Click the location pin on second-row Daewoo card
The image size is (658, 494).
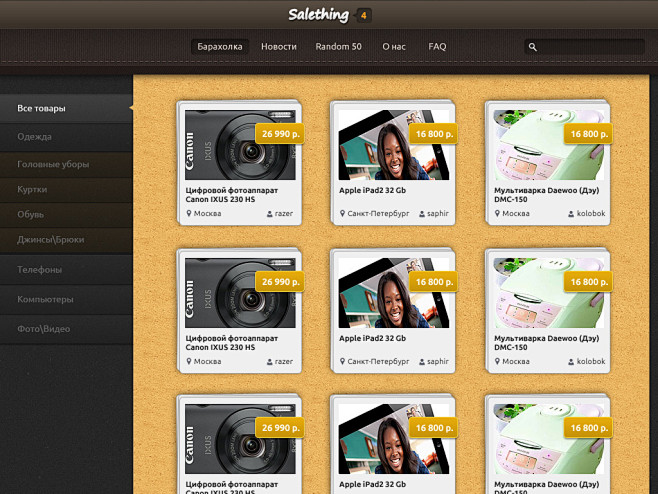click(497, 361)
